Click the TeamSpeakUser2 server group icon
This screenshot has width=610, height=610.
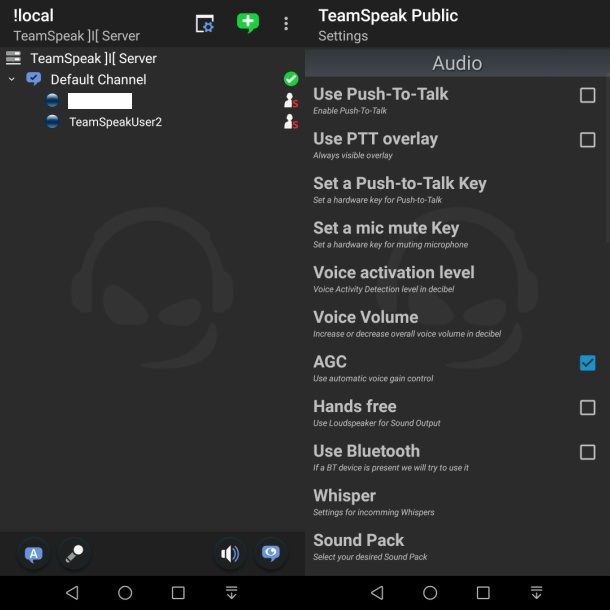[291, 122]
